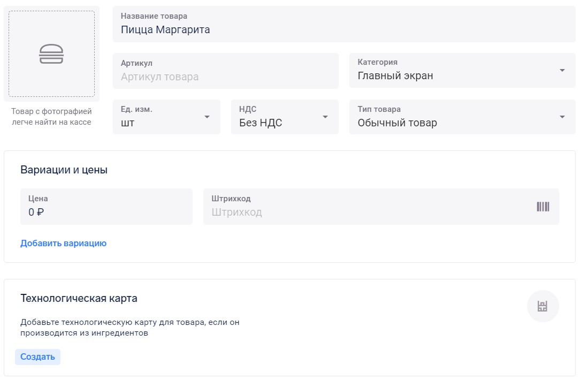Open the Категория dropdown
This screenshot has width=588, height=387.
(462, 71)
